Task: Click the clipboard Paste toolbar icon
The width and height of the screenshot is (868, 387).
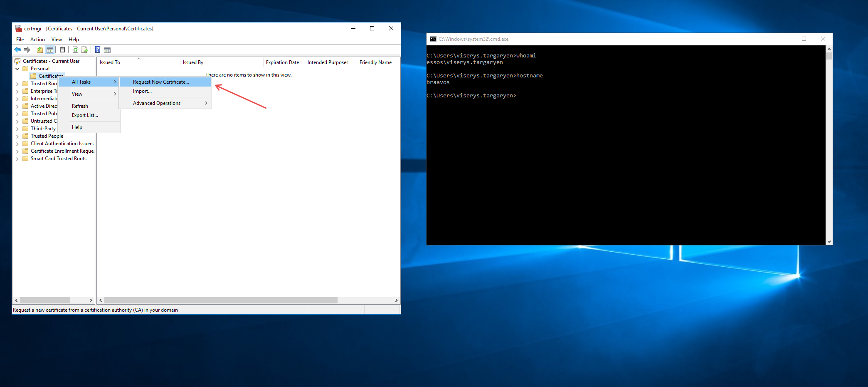Action: (x=62, y=50)
